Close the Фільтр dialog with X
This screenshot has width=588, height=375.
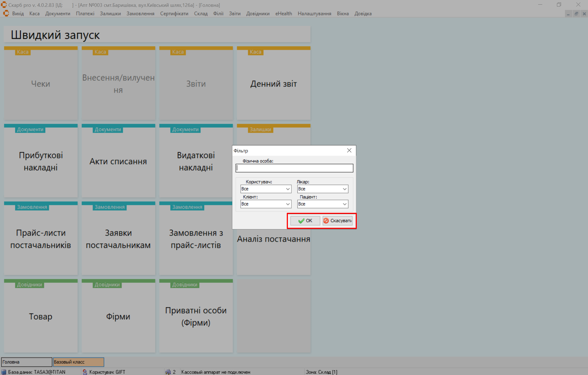tap(349, 150)
